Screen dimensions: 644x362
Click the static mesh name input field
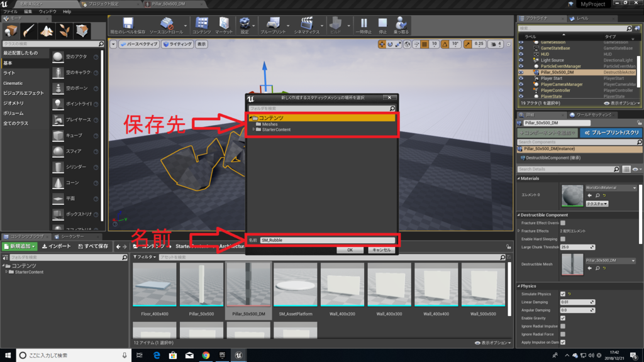point(327,240)
